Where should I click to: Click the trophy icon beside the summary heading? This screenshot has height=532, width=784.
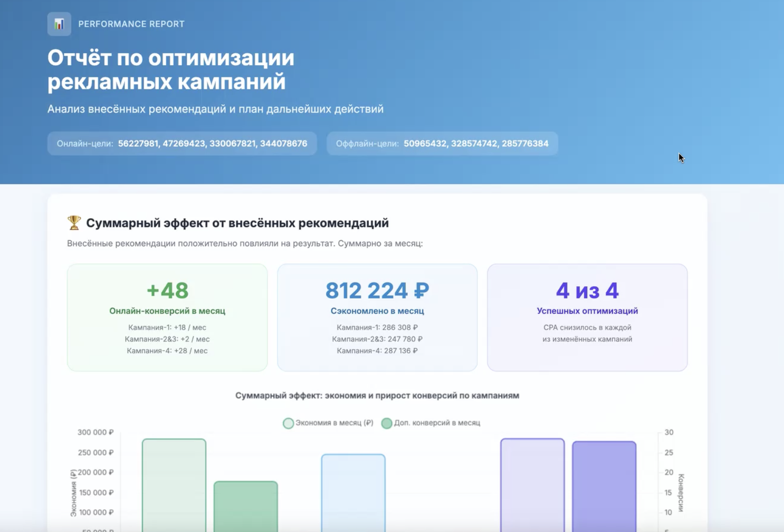pyautogui.click(x=74, y=223)
